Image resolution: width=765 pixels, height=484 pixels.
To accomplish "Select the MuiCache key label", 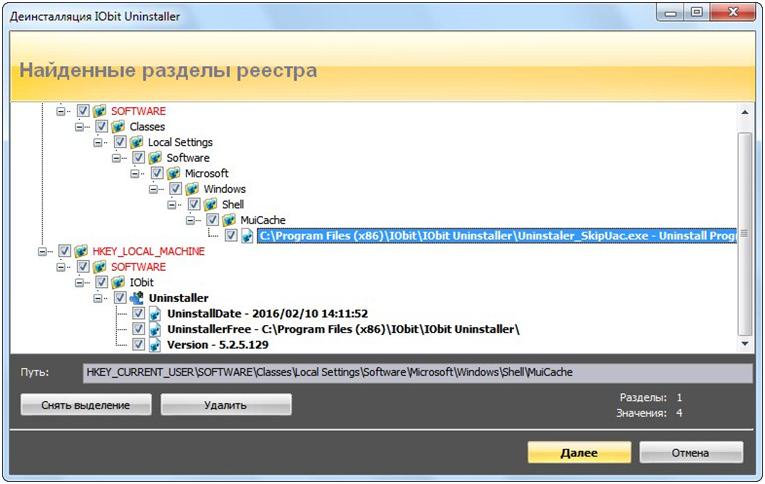I will coord(263,221).
